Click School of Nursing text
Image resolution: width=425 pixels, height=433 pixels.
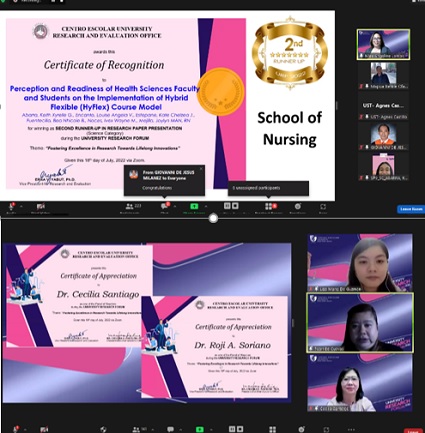click(290, 128)
